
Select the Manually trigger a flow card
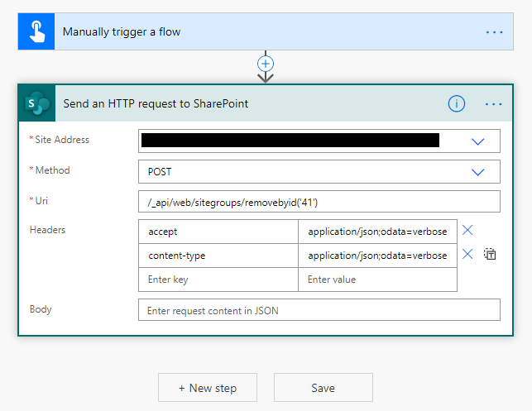266,31
